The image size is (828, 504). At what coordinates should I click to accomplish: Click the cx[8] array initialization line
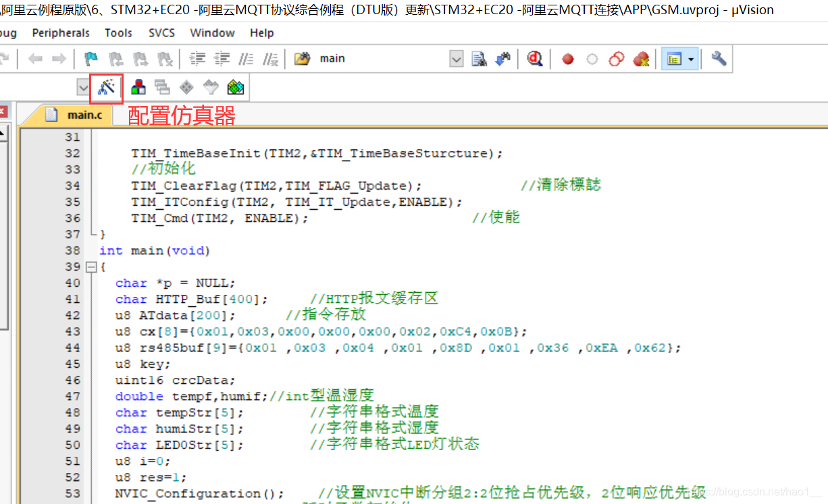click(321, 331)
